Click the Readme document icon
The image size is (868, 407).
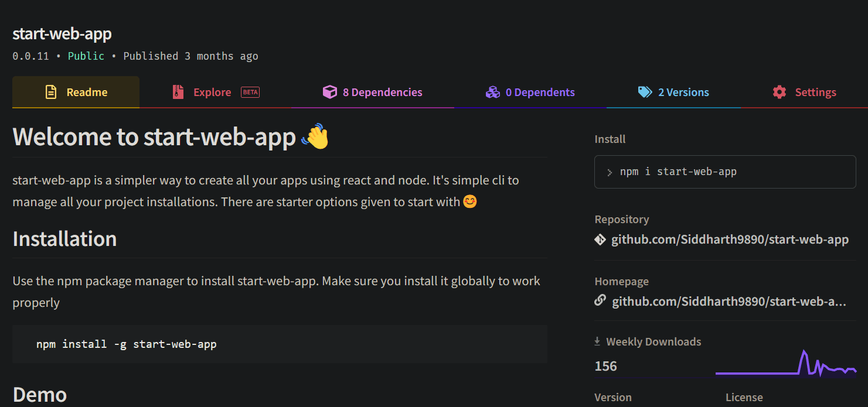[50, 92]
